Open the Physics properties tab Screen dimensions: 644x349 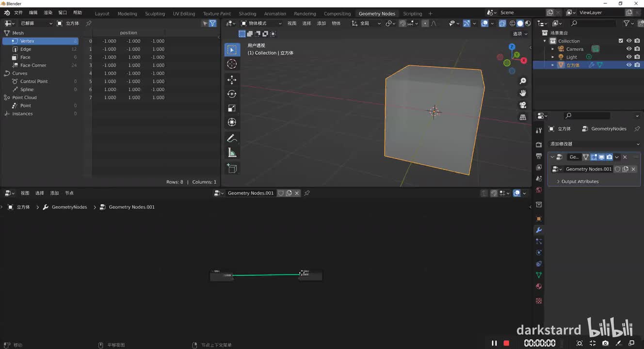(539, 253)
